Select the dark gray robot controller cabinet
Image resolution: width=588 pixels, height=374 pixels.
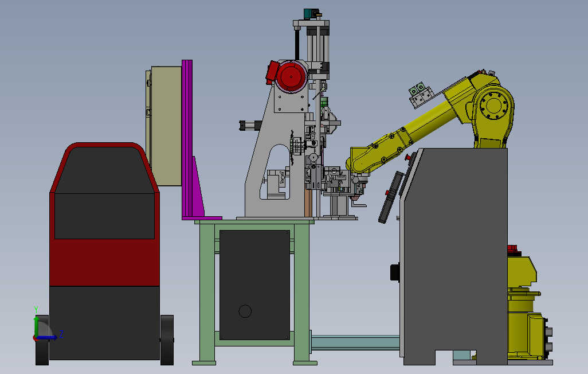456,255
